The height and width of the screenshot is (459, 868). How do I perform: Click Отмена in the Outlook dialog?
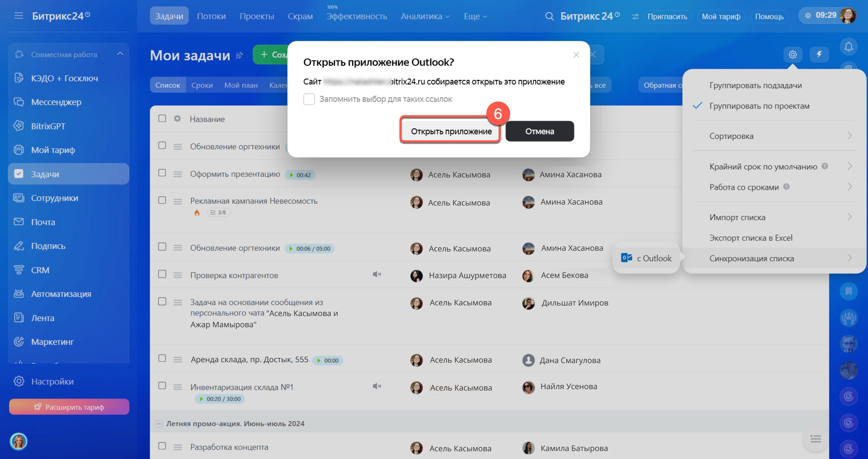pyautogui.click(x=539, y=131)
